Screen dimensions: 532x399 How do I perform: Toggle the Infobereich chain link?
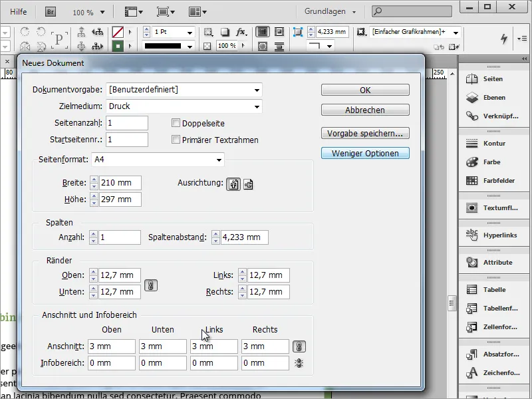pyautogui.click(x=299, y=363)
